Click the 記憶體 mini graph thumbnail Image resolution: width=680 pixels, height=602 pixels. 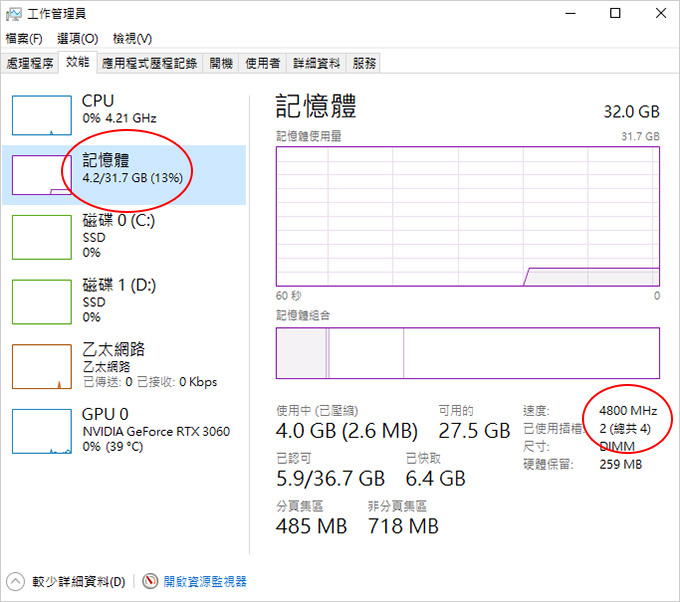click(x=42, y=175)
